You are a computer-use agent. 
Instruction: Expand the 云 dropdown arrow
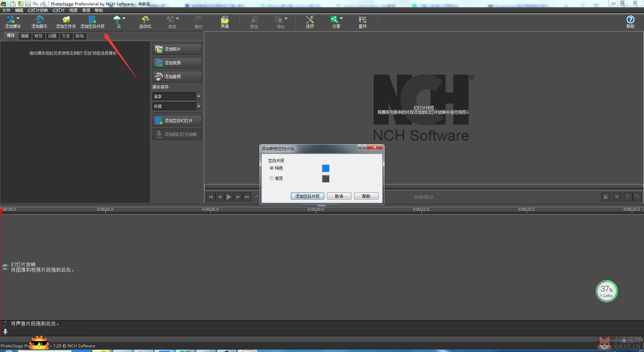click(x=124, y=18)
